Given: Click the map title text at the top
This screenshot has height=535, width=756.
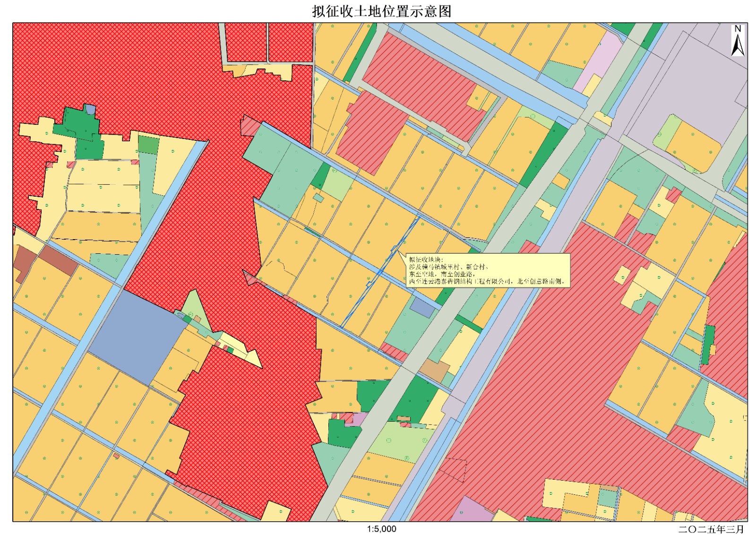Looking at the screenshot, I should pyautogui.click(x=381, y=11).
